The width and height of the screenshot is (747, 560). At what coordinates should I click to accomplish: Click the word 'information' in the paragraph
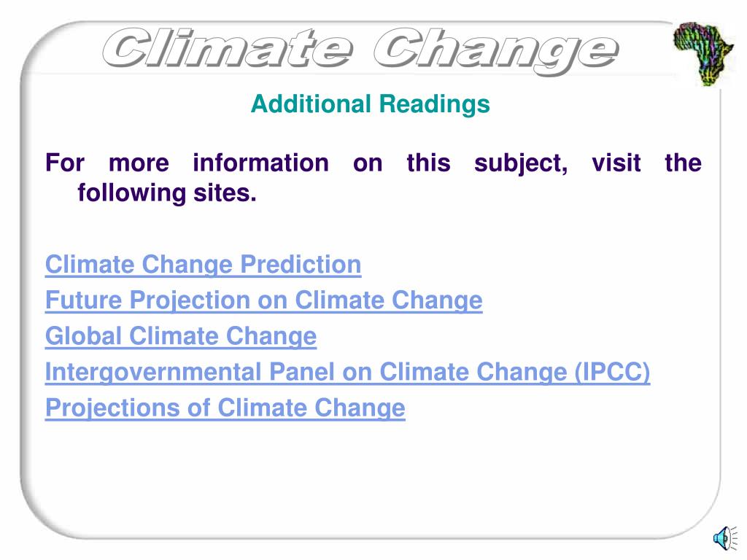click(x=260, y=163)
